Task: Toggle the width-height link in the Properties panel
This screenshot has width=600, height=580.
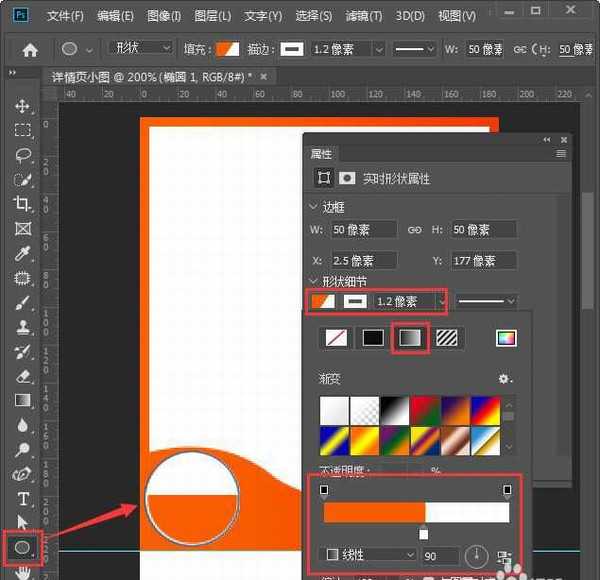Action: click(x=415, y=230)
